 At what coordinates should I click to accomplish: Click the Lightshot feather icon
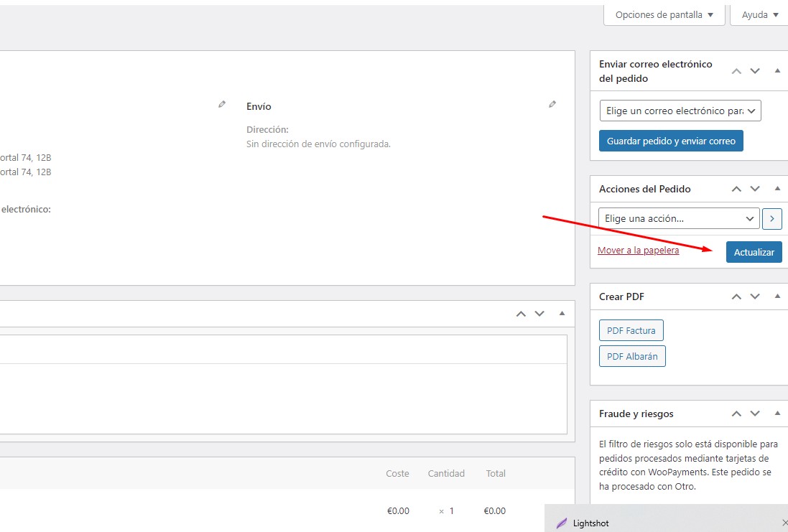(562, 523)
